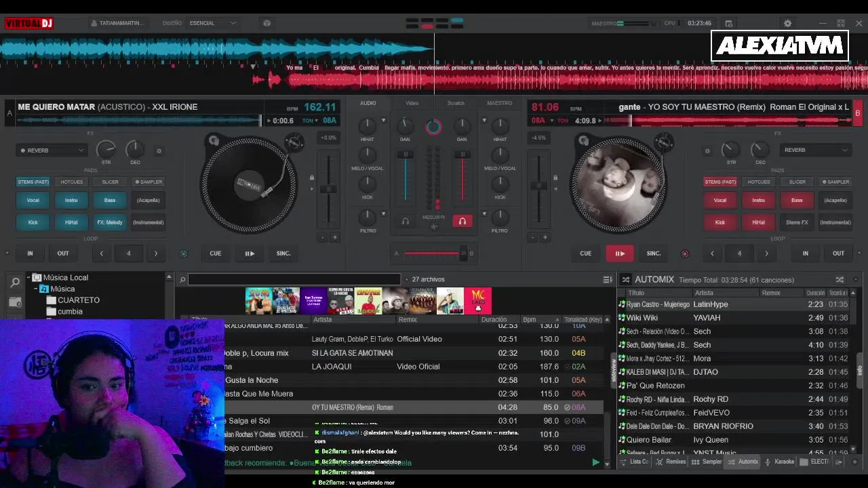The width and height of the screenshot is (868, 488).
Task: Select Wiki Wiki track in Automix list
Action: tap(735, 318)
